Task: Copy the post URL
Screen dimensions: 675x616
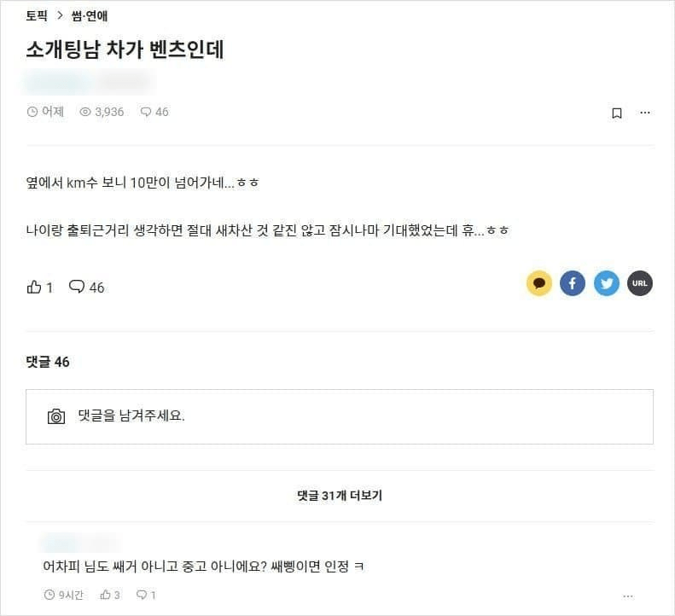Action: coord(640,283)
